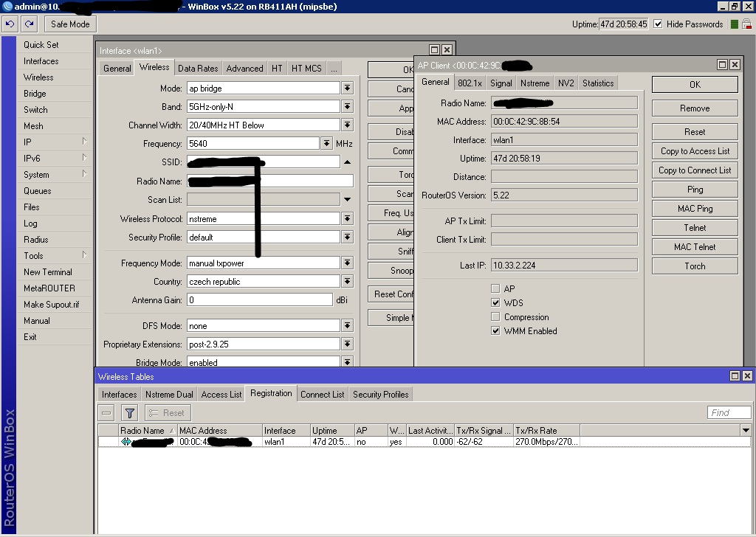Sort by the MAC Address column header
The height and width of the screenshot is (537, 756).
pyautogui.click(x=220, y=430)
